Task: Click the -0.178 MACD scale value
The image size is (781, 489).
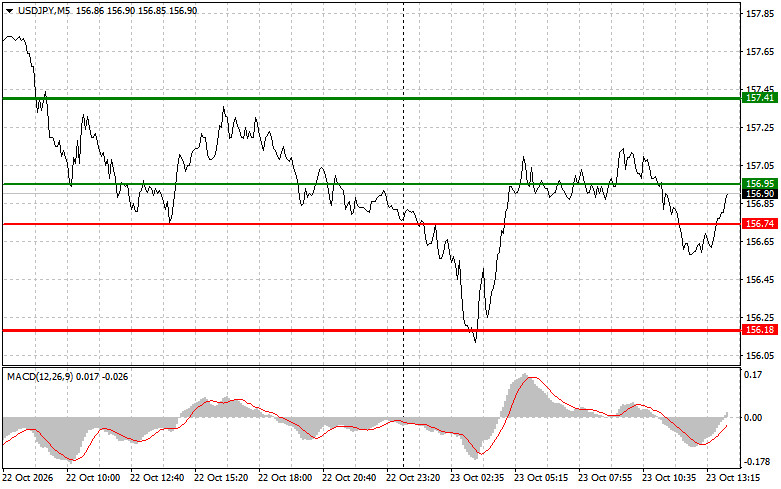Action: pos(757,462)
